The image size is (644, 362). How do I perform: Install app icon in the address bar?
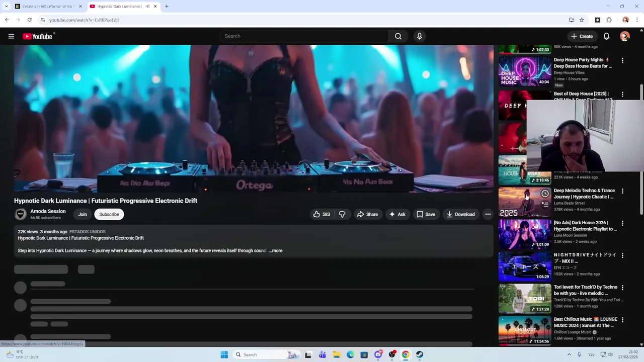point(572,20)
